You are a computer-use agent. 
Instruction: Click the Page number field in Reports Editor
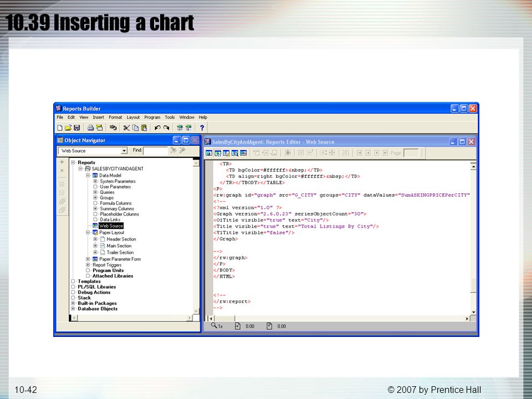pyautogui.click(x=411, y=153)
